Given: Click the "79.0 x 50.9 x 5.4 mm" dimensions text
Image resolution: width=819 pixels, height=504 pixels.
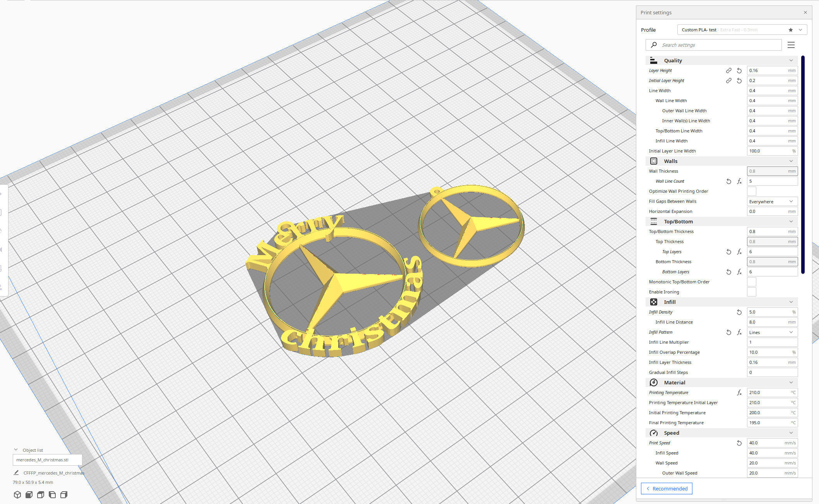Looking at the screenshot, I should [x=33, y=482].
